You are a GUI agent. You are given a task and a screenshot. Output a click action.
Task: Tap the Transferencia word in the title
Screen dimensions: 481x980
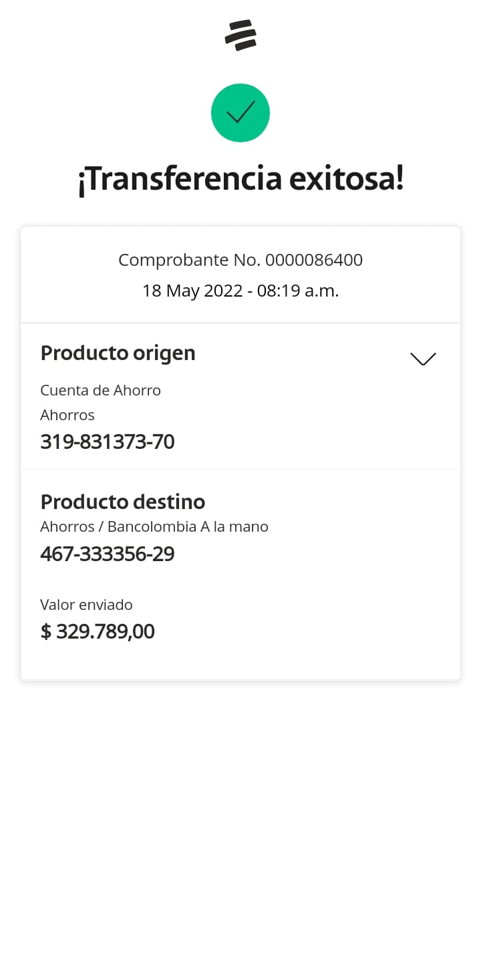(180, 179)
